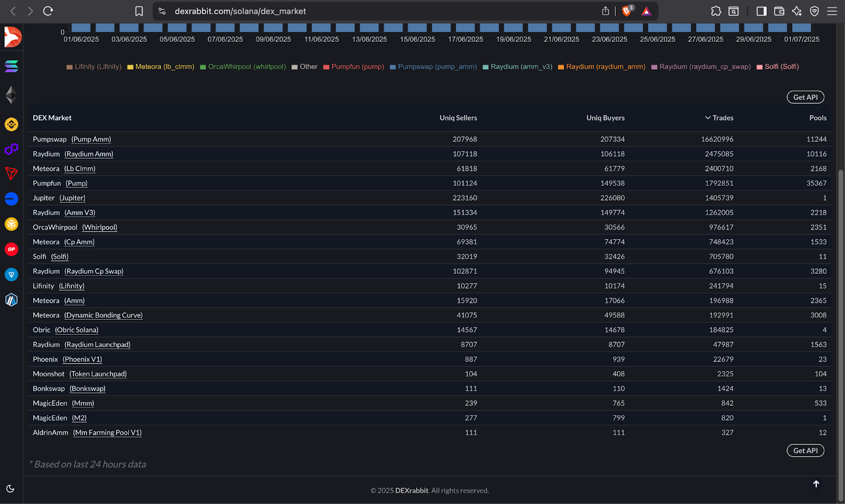Click the top Get API button
The height and width of the screenshot is (504, 845).
[x=805, y=97]
